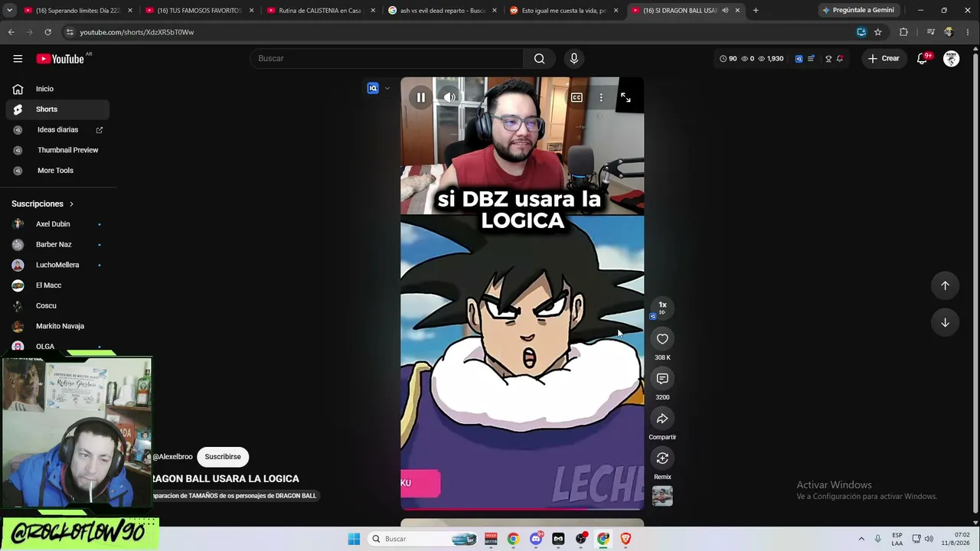The image size is (980, 551).
Task: Pause the playing Short
Action: 420,98
